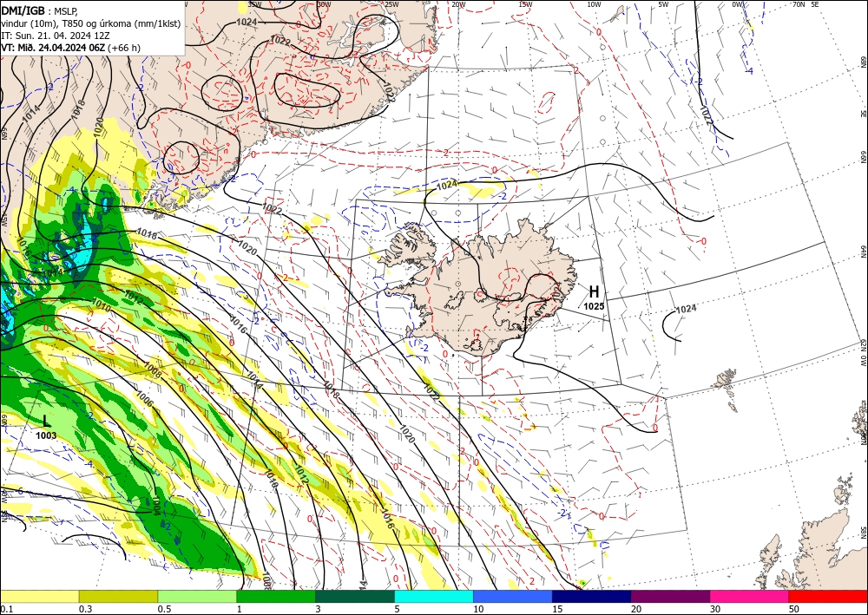Click the legend value 10 on the colour bar
Viewport: 868px width, 615px height.
pos(478,609)
